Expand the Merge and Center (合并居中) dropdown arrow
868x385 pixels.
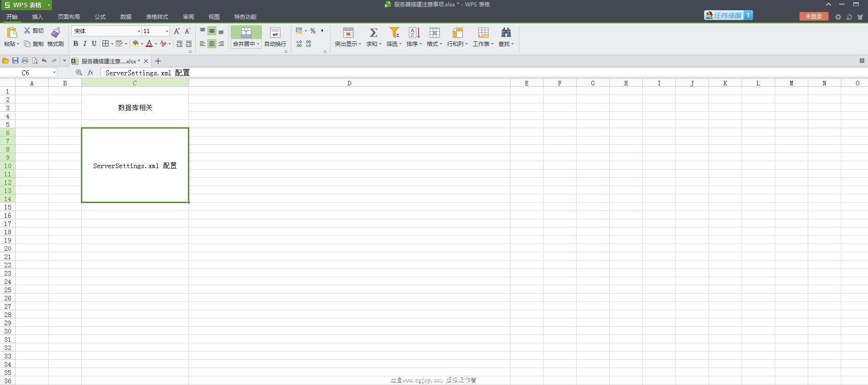click(258, 44)
